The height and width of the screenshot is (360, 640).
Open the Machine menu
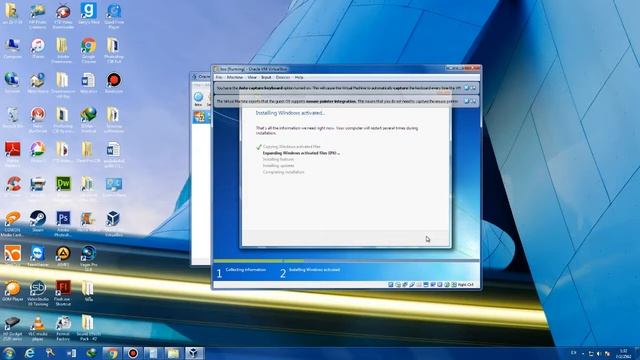pyautogui.click(x=235, y=77)
